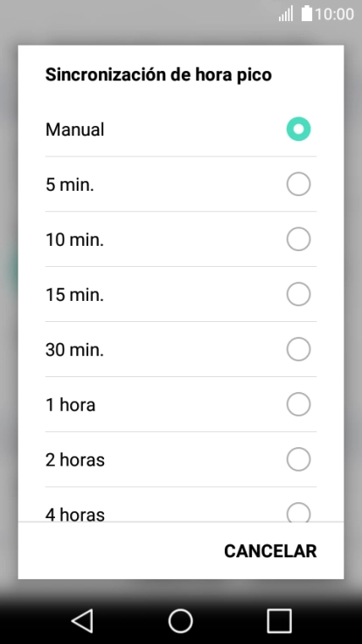Tap the Android back navigation icon
The width and height of the screenshot is (362, 644).
pos(82,620)
